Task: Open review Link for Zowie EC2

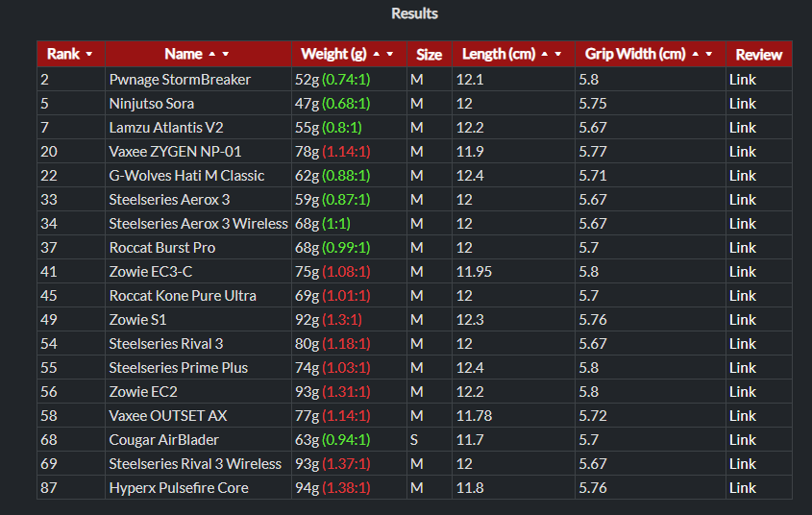Action: pos(743,392)
